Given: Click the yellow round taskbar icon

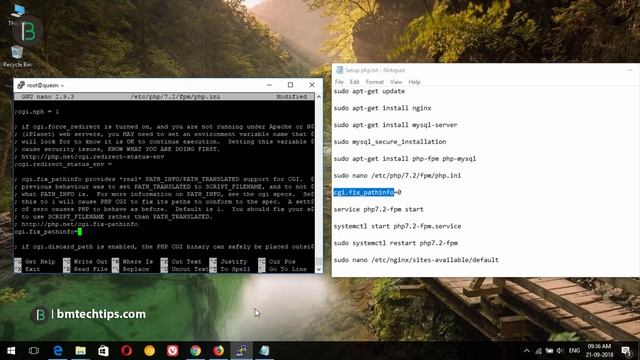Looking at the screenshot, I should coord(149,351).
